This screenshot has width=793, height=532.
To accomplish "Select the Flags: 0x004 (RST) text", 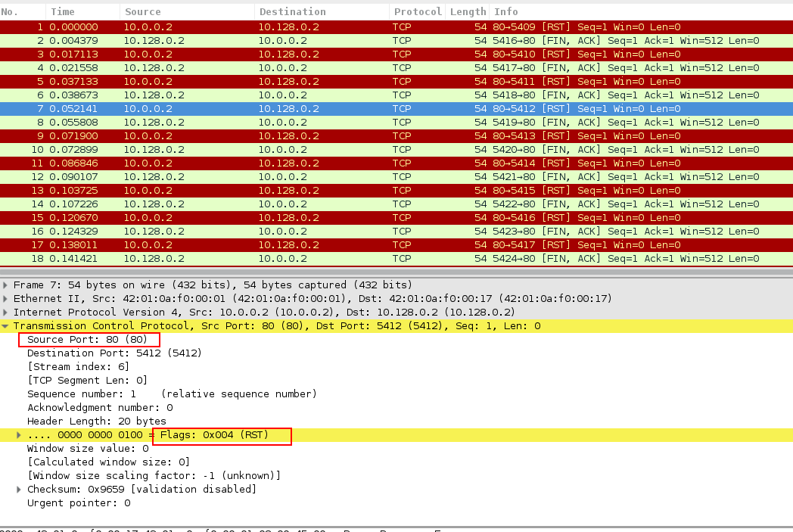I will coord(214,435).
